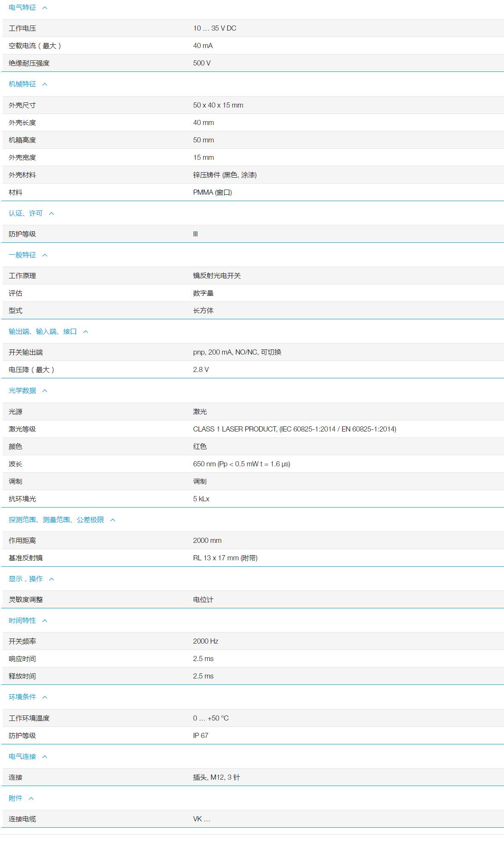This screenshot has width=504, height=857.
Task: Click the 时间特性 collapse arrow
Action: tap(45, 621)
